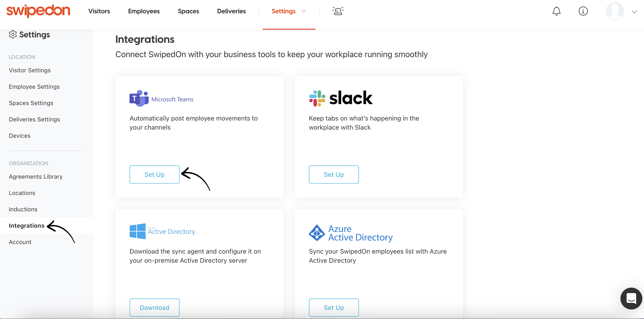The image size is (644, 319).
Task: Click the Slack logo
Action: point(341,98)
